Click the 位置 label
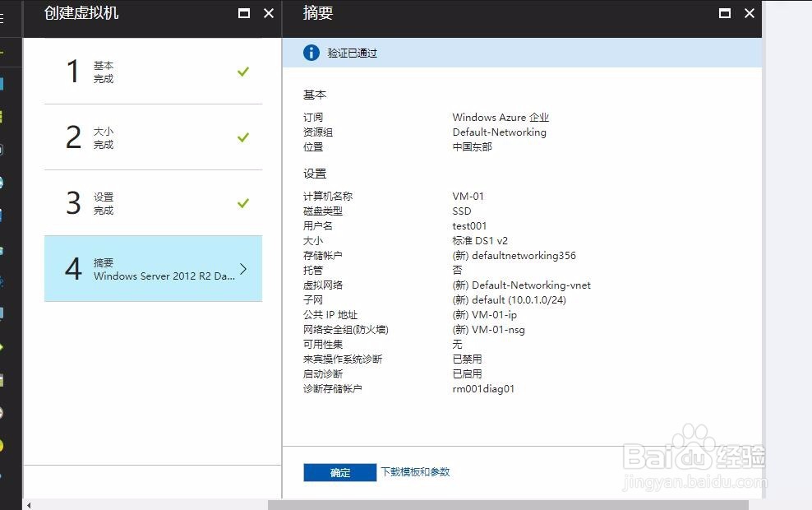The image size is (812, 510). 313,146
